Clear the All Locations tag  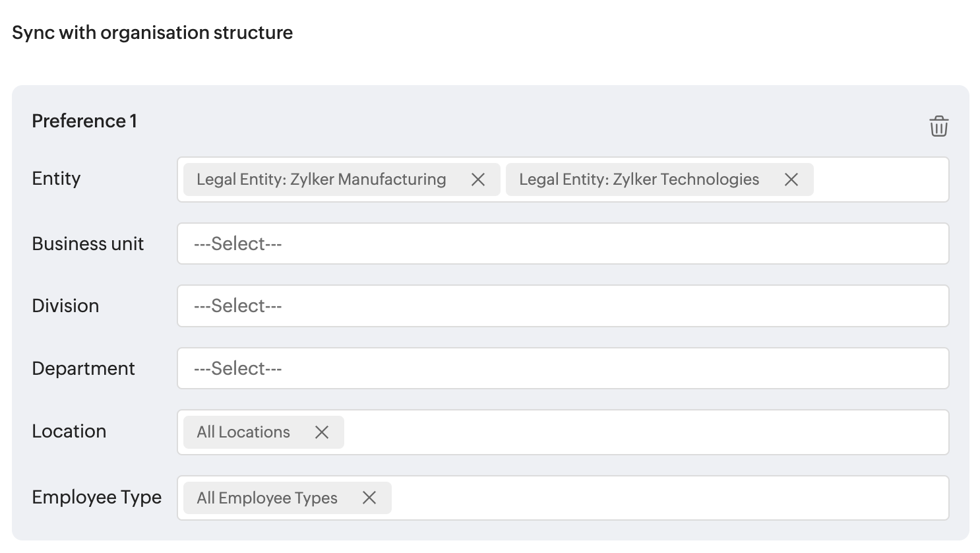pos(322,432)
